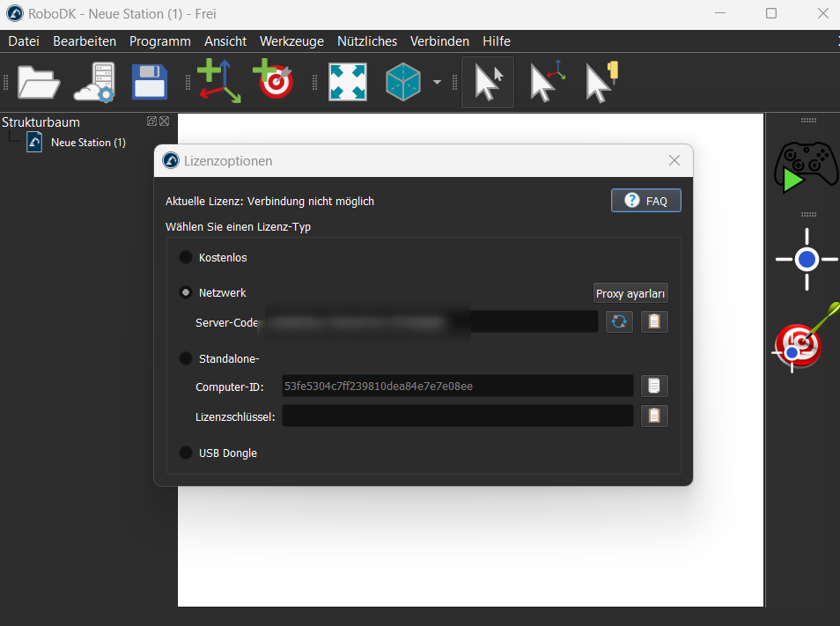Click the dart and bullseye icon
The width and height of the screenshot is (840, 626).
pyautogui.click(x=805, y=337)
